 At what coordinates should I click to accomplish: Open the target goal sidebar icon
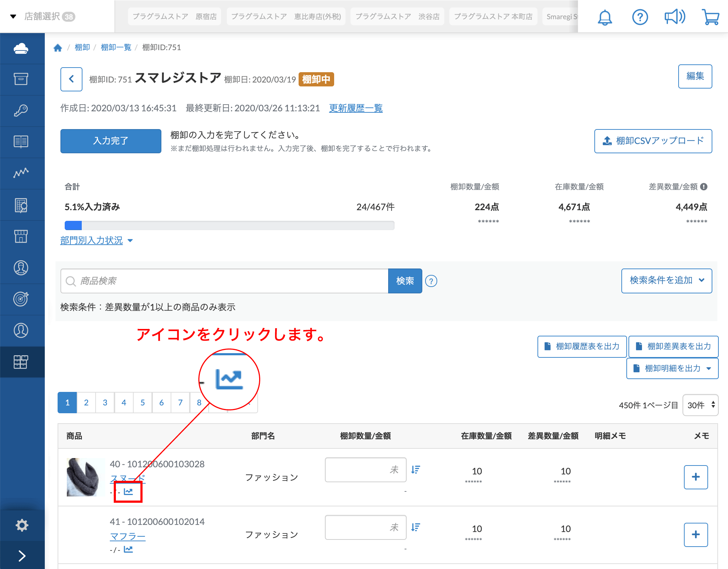tap(21, 299)
